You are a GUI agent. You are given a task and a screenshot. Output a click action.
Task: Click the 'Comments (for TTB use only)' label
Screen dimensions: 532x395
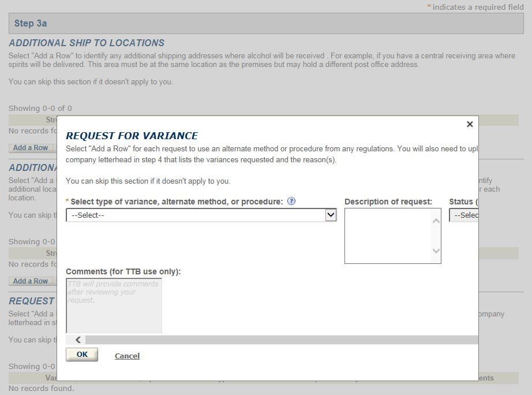pos(123,271)
